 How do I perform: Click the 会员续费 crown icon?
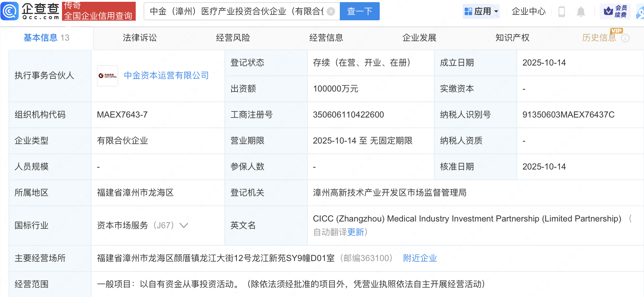608,11
